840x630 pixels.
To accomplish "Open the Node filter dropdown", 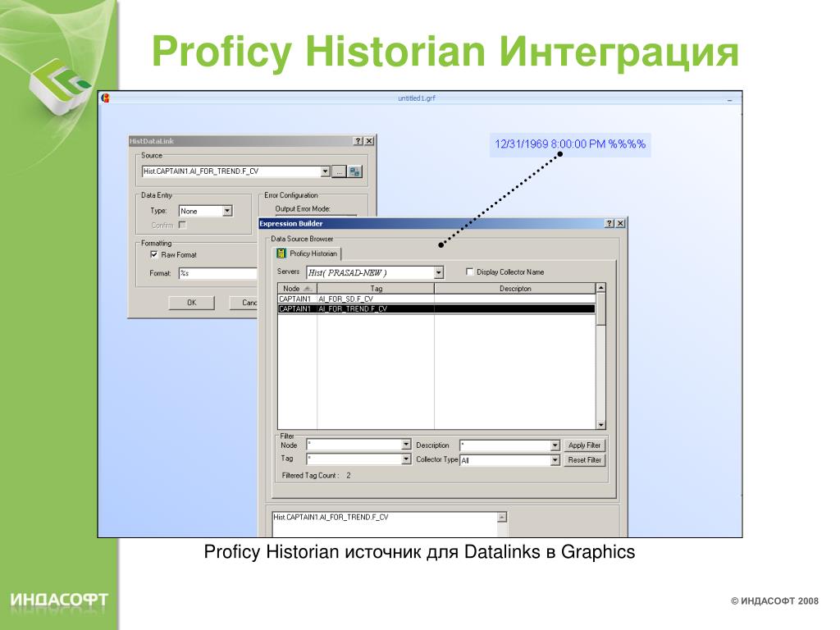I will click(406, 445).
